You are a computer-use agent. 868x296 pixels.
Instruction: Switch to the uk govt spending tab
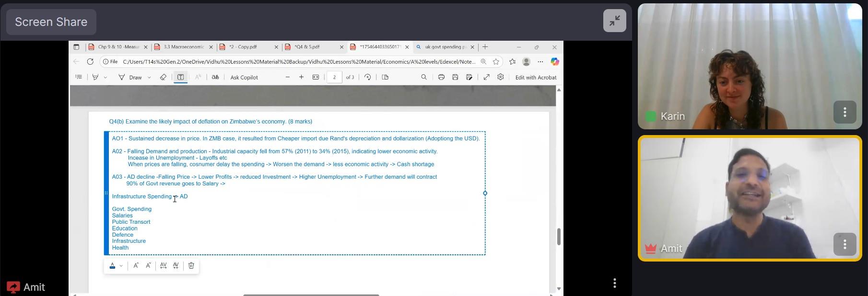pos(445,47)
